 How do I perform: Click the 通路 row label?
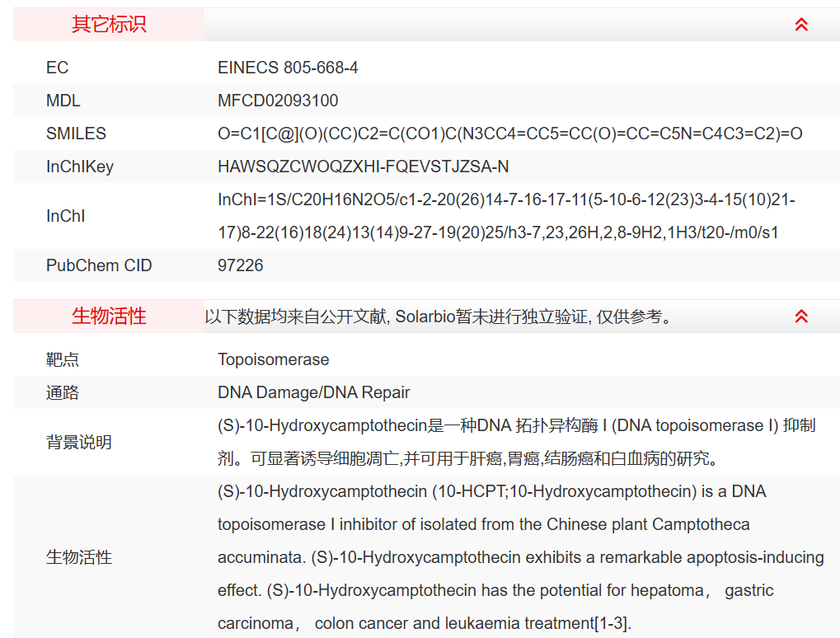(x=63, y=392)
